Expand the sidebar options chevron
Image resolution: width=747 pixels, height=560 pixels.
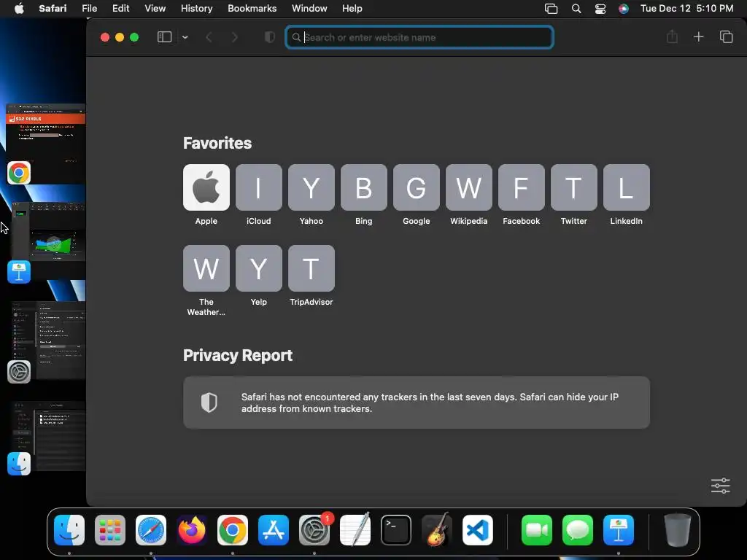coord(185,37)
